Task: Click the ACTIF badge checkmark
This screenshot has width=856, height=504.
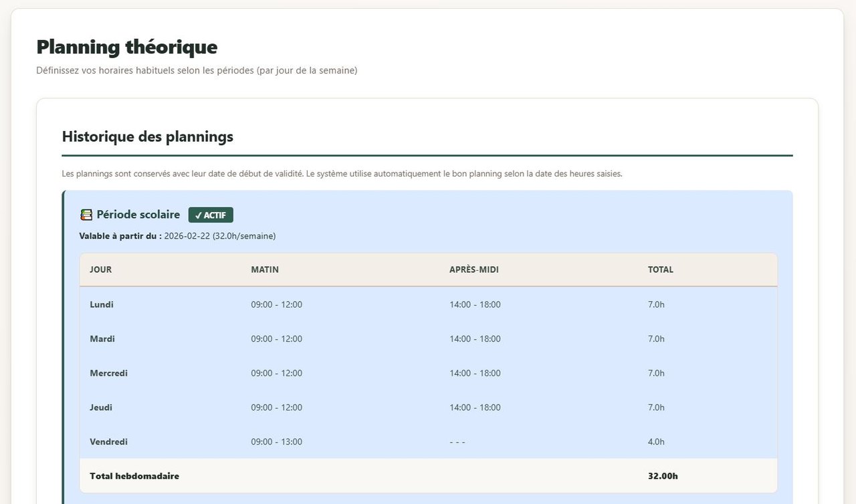Action: (198, 215)
